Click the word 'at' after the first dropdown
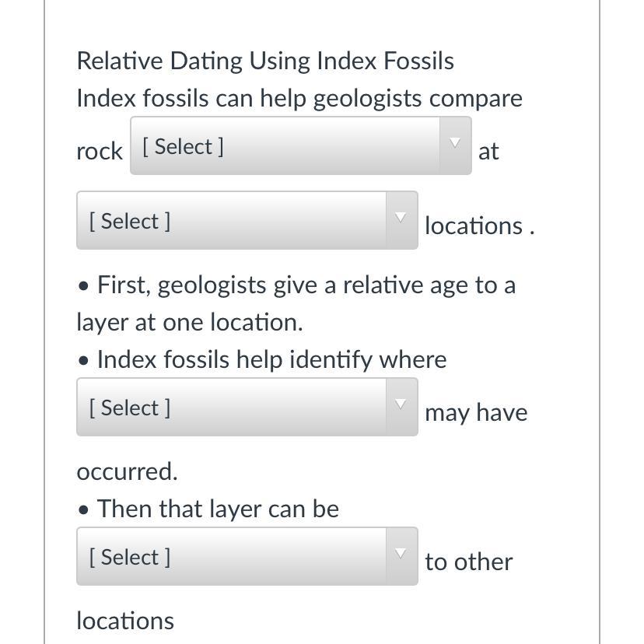644x644 pixels. 488,151
